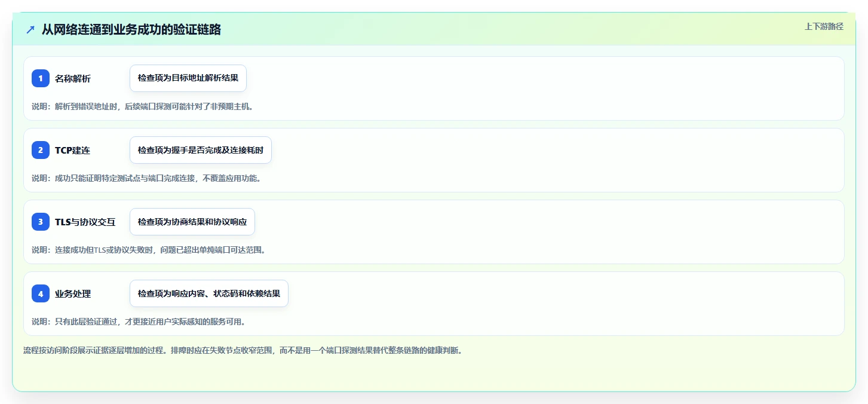Click the note 只有此层验证通过 under step 4
This screenshot has height=404, width=868.
coord(139,322)
